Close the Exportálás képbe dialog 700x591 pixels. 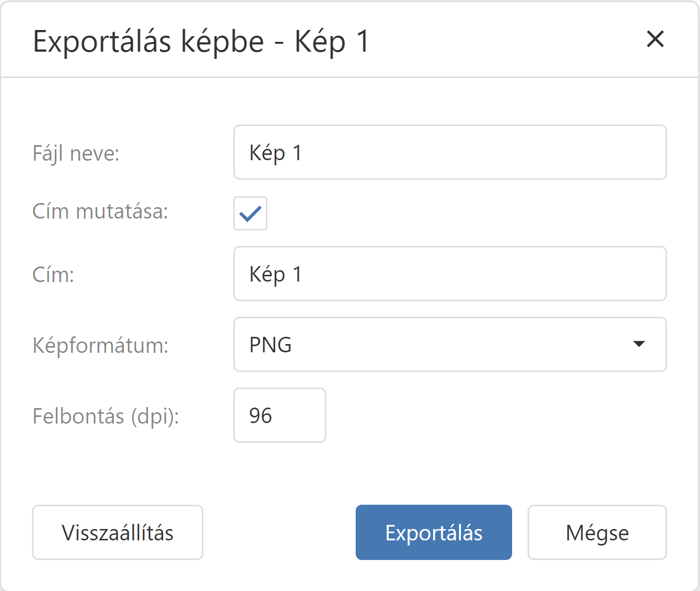(x=655, y=39)
